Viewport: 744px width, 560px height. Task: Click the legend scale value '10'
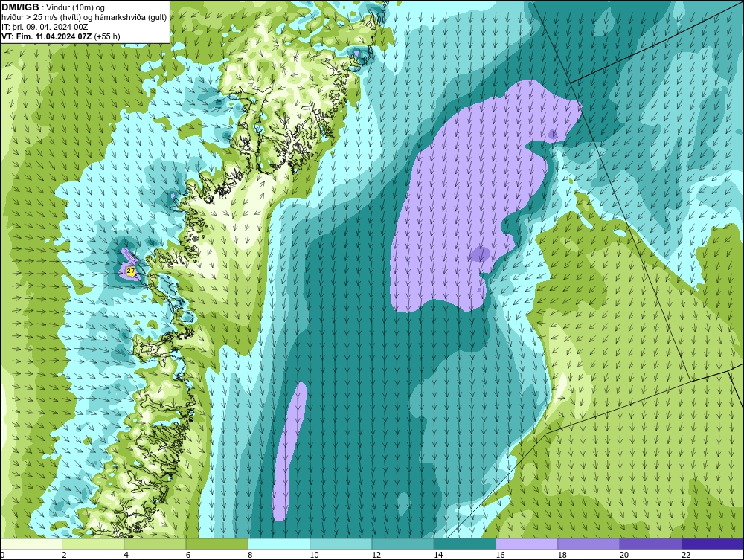point(314,556)
